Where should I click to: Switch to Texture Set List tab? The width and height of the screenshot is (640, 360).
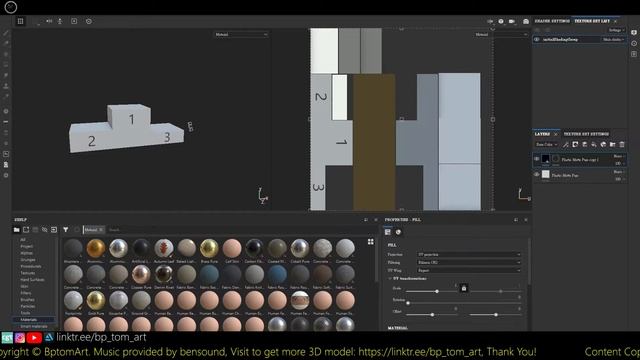[x=592, y=21]
